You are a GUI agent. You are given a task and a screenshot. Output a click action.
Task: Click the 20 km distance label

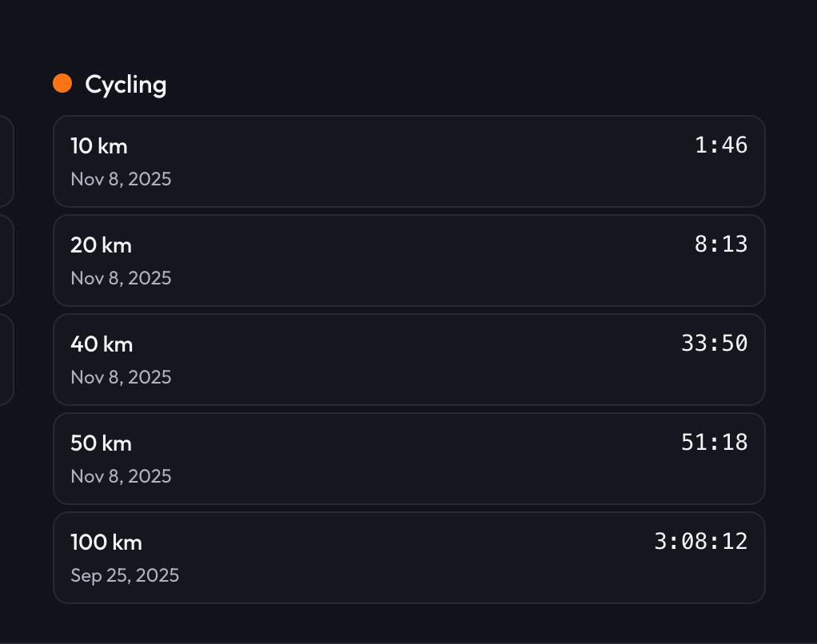[101, 245]
